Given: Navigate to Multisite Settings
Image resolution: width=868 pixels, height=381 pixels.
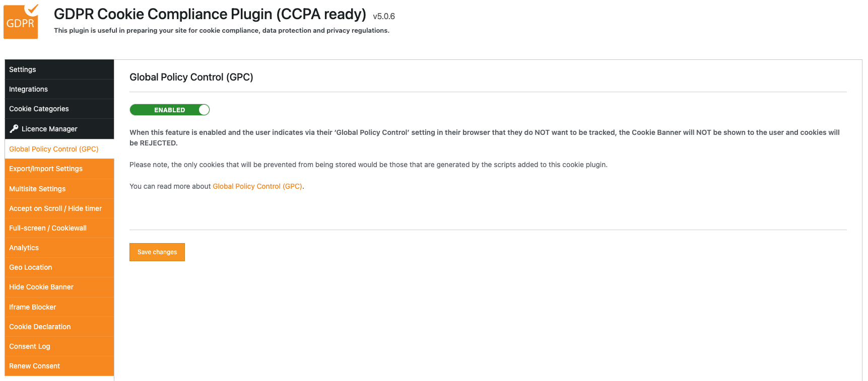Looking at the screenshot, I should [37, 189].
